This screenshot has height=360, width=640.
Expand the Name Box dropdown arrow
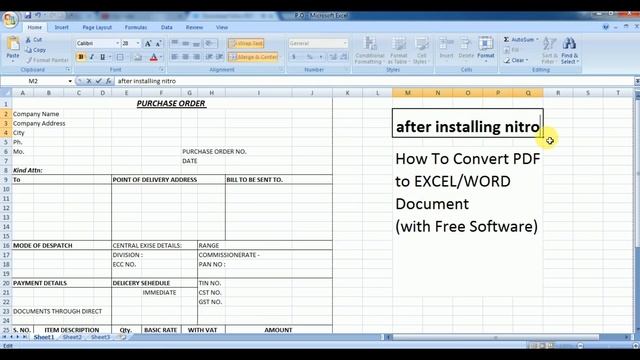coord(70,81)
